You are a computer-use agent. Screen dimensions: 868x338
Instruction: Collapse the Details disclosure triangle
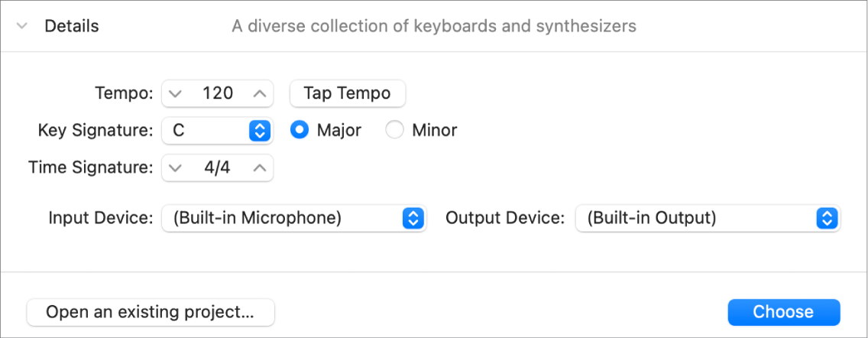[x=22, y=26]
